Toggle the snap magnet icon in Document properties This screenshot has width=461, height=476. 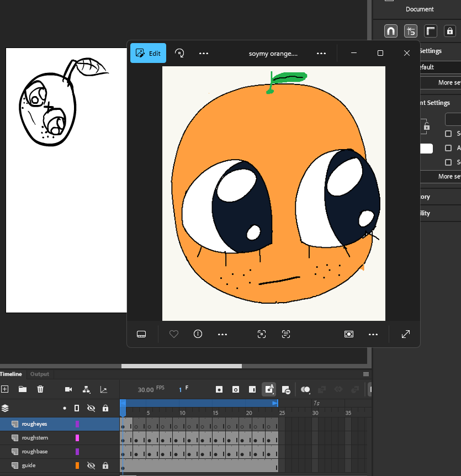pos(391,31)
